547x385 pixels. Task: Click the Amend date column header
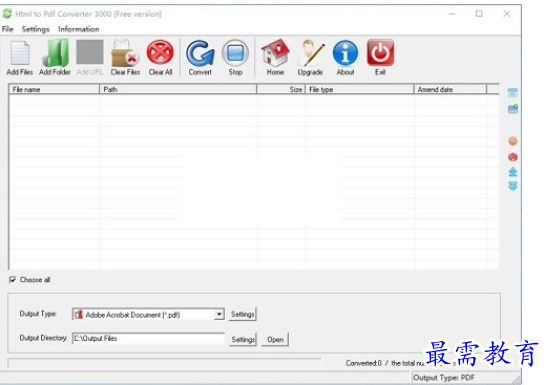(450, 89)
